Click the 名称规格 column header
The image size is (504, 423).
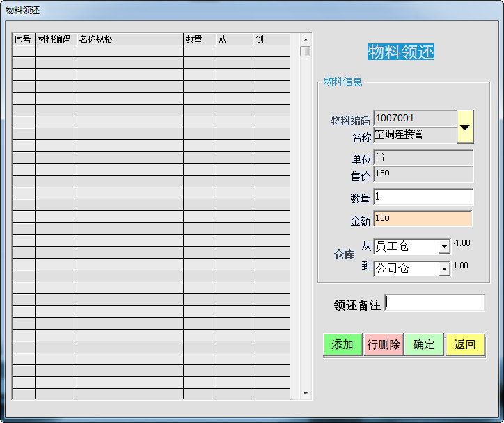coord(130,39)
